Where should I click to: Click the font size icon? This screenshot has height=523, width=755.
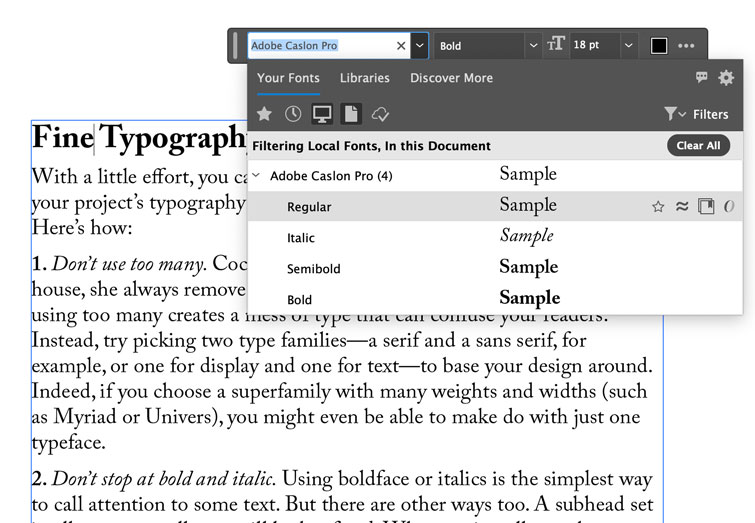click(556, 45)
